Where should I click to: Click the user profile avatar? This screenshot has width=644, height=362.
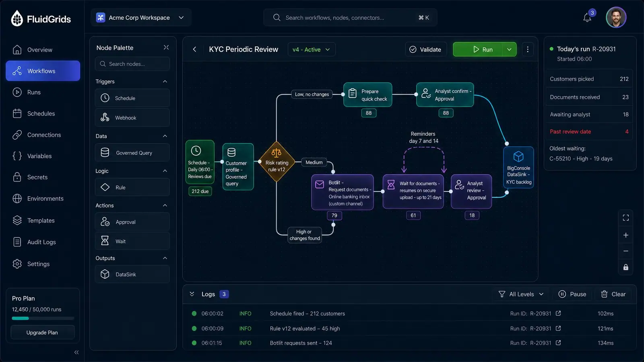tap(616, 18)
